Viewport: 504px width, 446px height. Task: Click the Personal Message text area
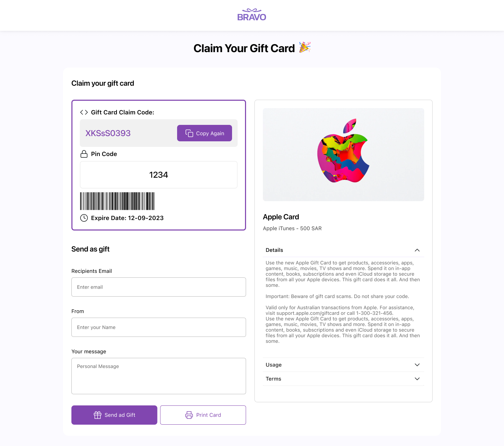(159, 376)
